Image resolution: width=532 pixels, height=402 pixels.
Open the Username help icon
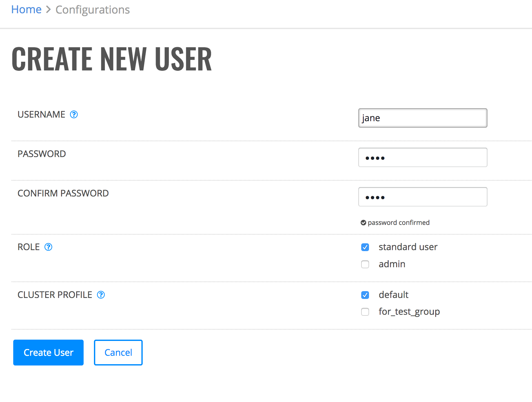coord(74,114)
